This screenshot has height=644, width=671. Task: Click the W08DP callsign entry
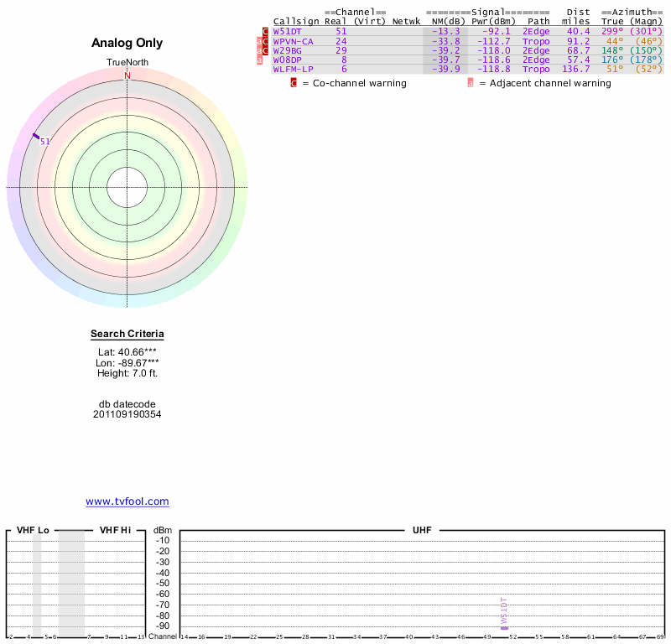(287, 60)
